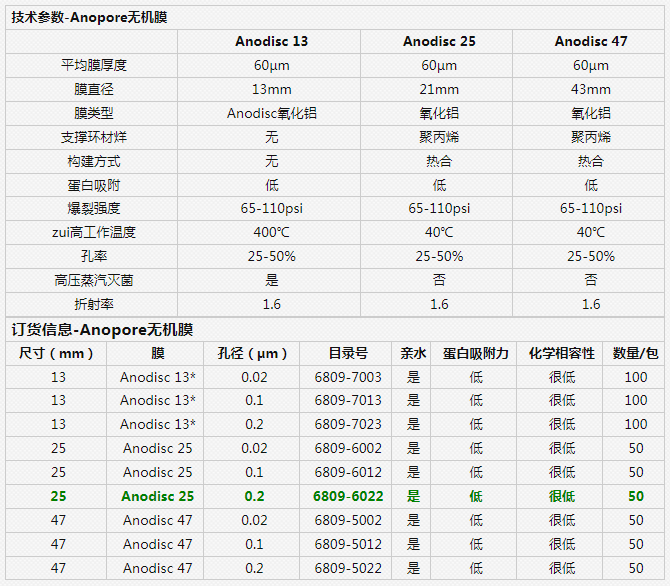Click the 蛋白吸附力 column header
Viewport: 670px width, 586px height.
[476, 353]
